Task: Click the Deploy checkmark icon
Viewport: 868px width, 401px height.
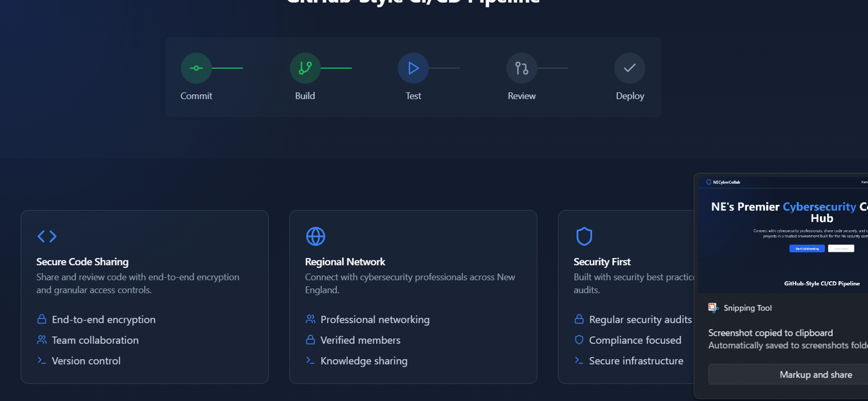Action: coord(630,68)
